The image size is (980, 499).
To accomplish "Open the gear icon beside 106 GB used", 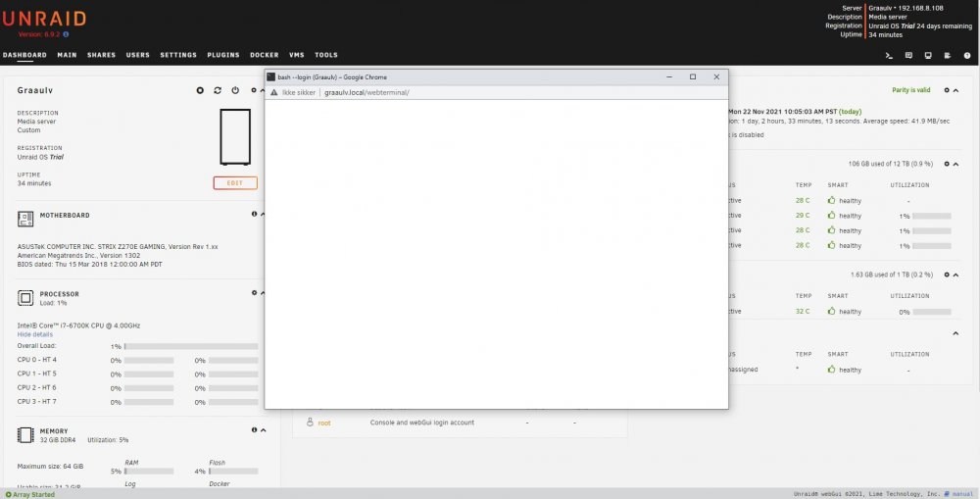I will (947, 164).
